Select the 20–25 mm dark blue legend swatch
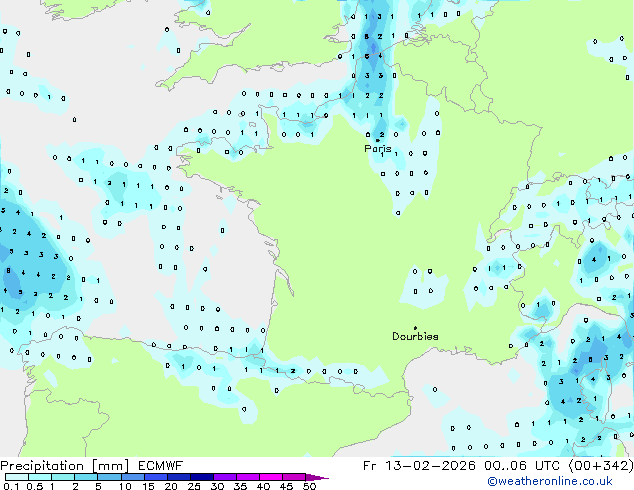 coord(179,477)
